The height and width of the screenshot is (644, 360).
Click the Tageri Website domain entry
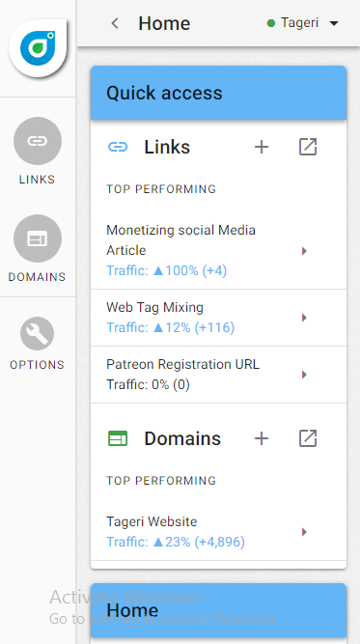click(x=218, y=532)
